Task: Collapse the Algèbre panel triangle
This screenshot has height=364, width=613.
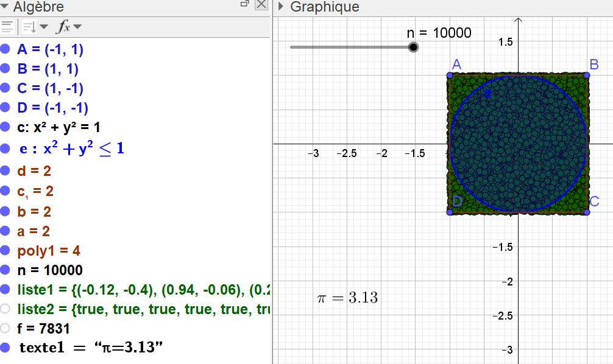Action: pos(5,6)
